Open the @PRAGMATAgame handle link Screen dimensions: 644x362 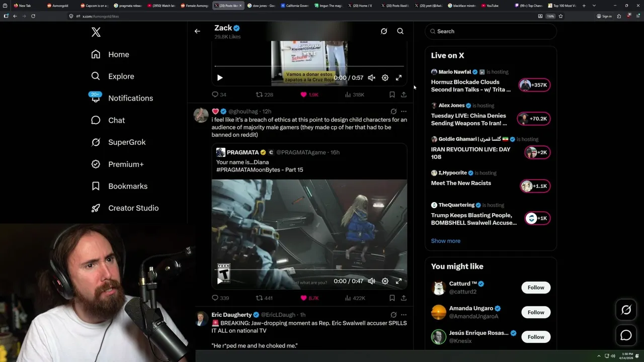point(301,152)
